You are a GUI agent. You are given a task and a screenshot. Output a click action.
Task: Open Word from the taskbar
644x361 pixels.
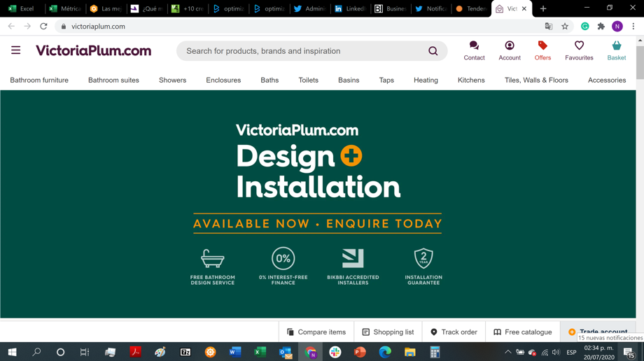tap(235, 352)
